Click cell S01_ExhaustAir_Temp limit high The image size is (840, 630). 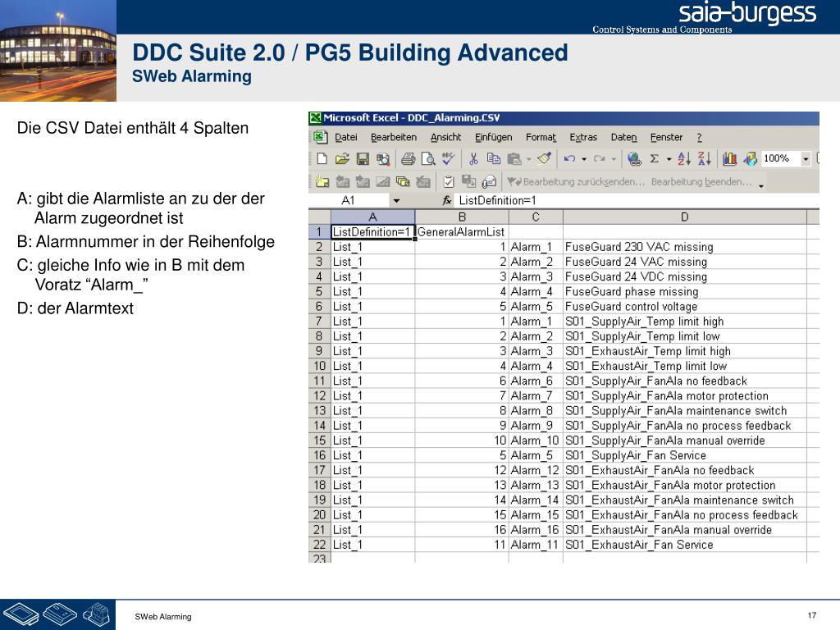[685, 351]
